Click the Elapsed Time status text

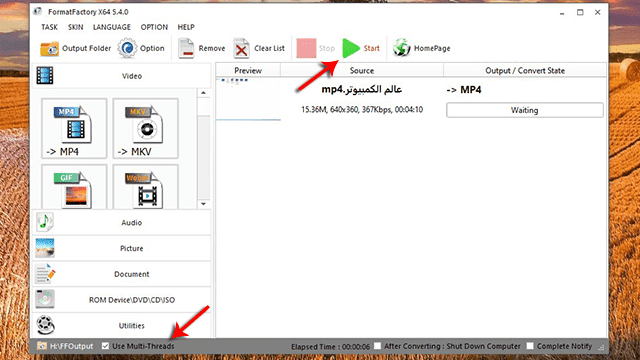(x=330, y=347)
